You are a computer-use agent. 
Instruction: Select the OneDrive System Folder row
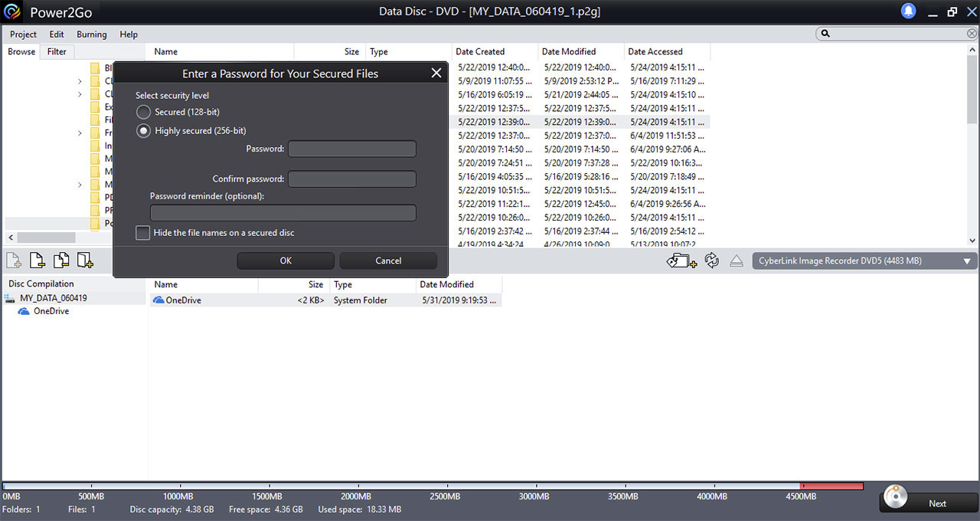tap(327, 300)
